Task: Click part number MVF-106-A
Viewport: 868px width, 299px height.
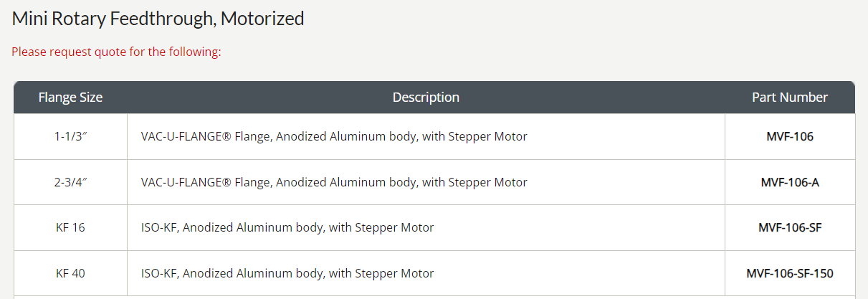Action: coord(790,182)
